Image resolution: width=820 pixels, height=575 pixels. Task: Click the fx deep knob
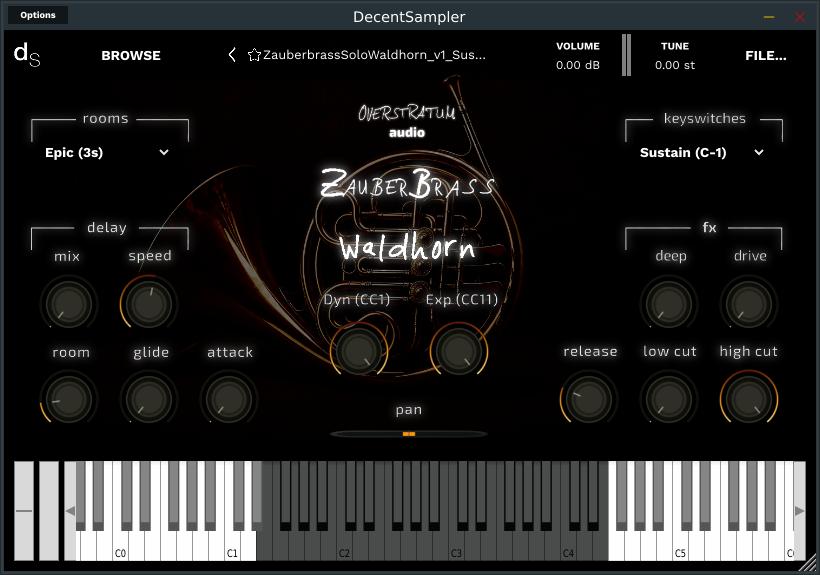pos(668,303)
